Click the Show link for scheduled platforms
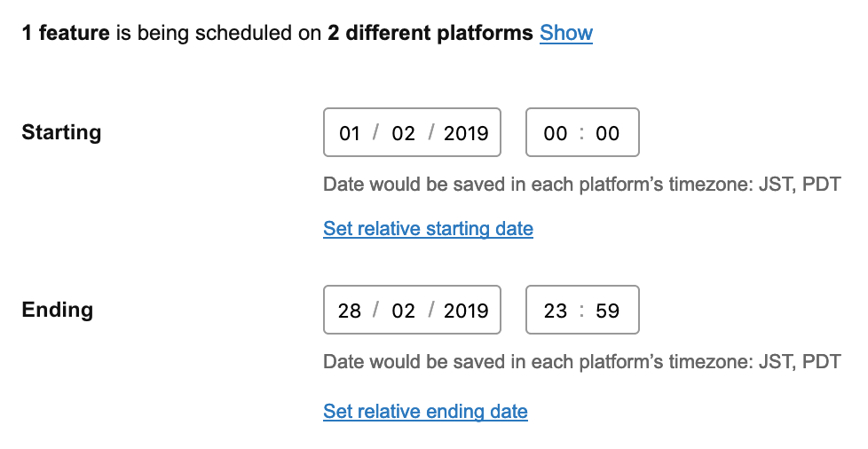The width and height of the screenshot is (868, 449). click(565, 34)
